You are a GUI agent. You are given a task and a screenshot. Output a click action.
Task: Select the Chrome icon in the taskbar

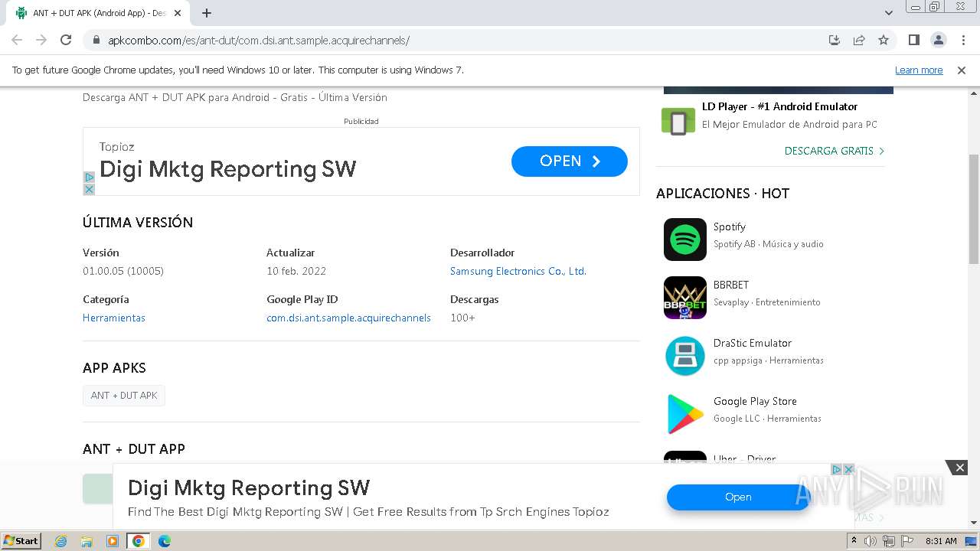point(139,541)
